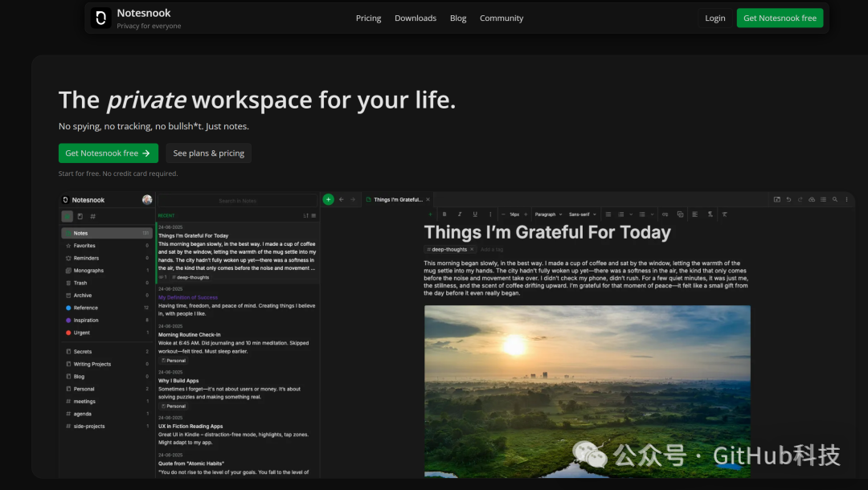Click the search icon in editor header
This screenshot has height=490, width=868.
835,199
